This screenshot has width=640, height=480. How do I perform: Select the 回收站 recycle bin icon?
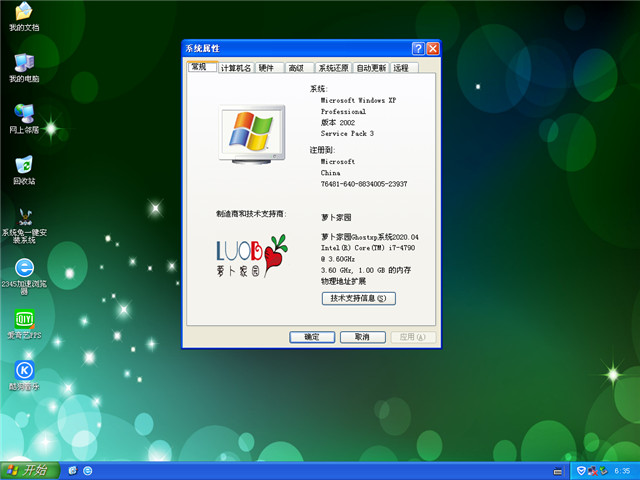tap(24, 170)
